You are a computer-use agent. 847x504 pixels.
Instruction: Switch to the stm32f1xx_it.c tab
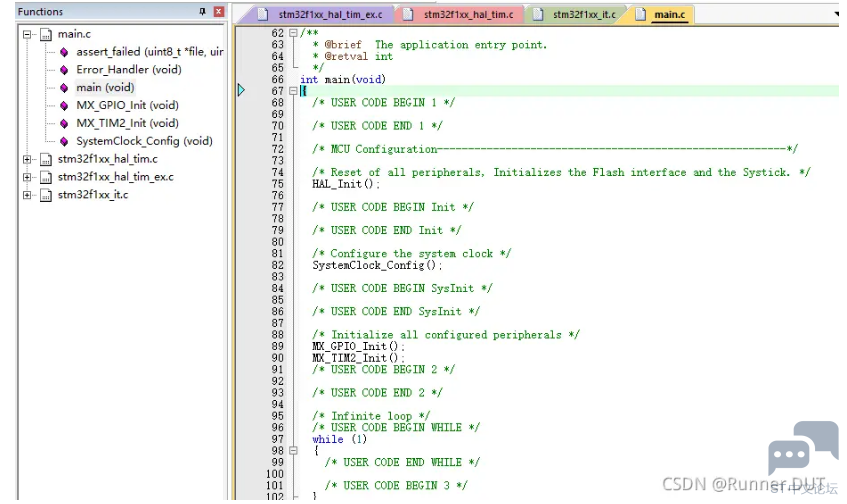pos(578,15)
